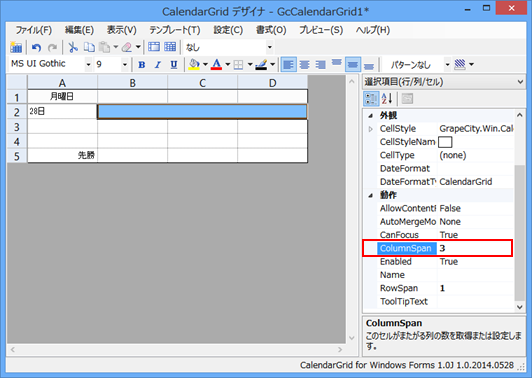Apply the fill bucket background color
This screenshot has width=532, height=378.
(194, 64)
